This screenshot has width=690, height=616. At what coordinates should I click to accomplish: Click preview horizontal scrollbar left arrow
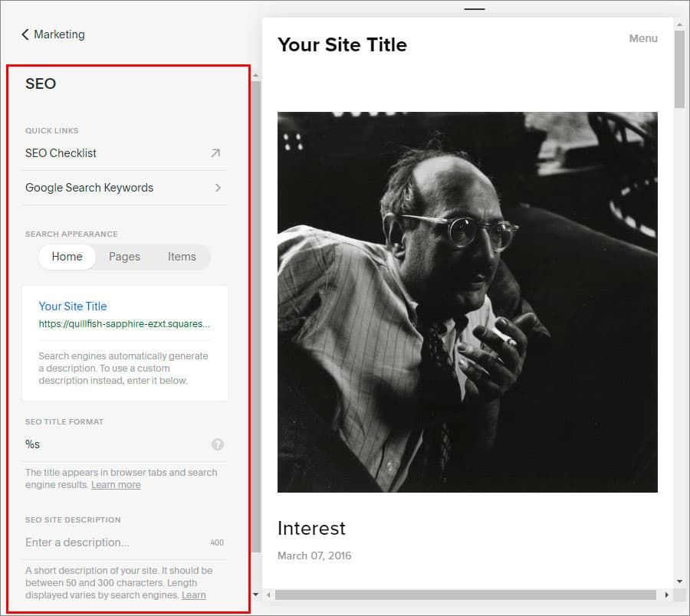[x=268, y=595]
